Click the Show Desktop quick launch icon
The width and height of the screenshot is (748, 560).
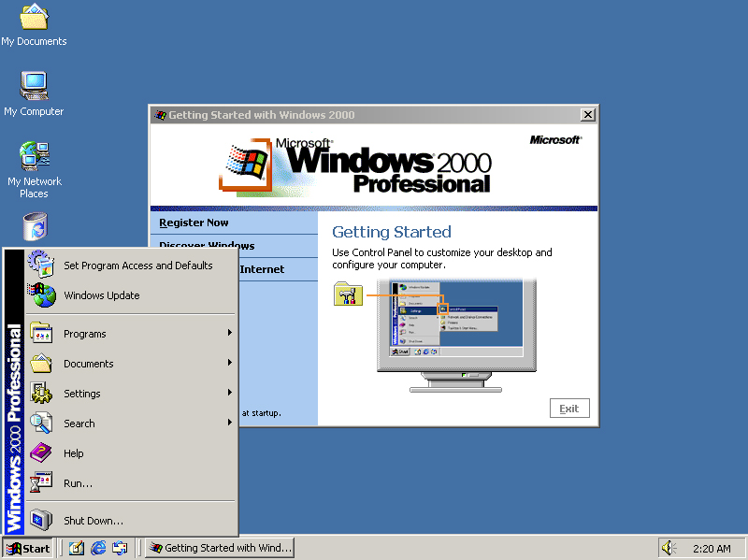(x=77, y=548)
